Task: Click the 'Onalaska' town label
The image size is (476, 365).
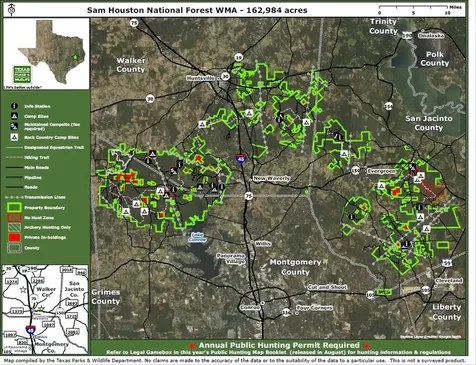Action: click(x=431, y=36)
